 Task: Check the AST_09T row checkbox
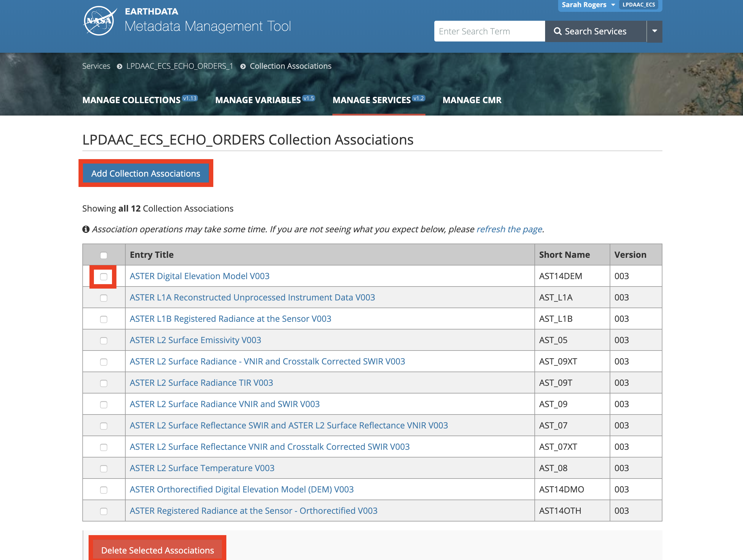click(x=103, y=383)
